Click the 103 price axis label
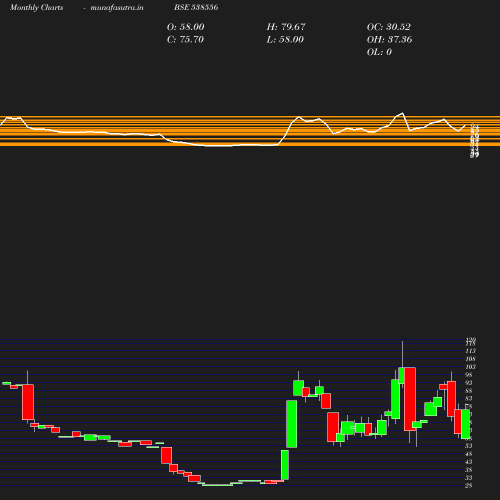 pos(470,367)
